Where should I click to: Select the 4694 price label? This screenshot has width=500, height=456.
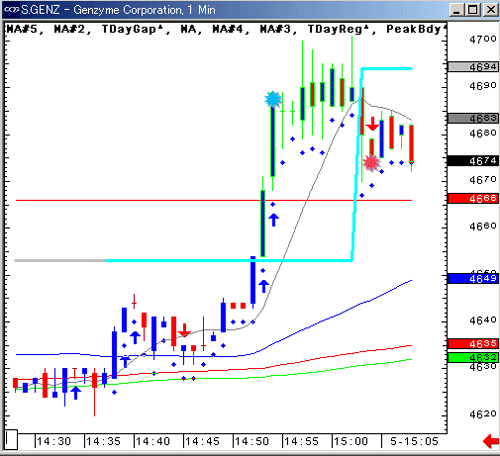(473, 67)
